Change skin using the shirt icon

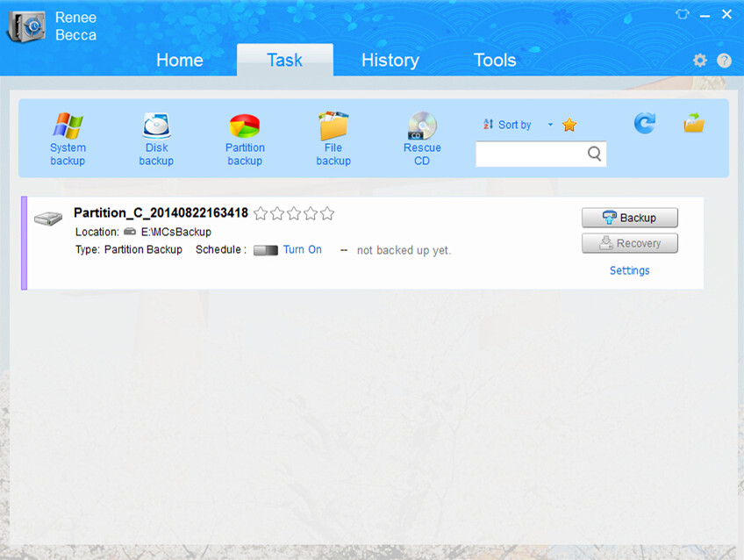click(683, 14)
